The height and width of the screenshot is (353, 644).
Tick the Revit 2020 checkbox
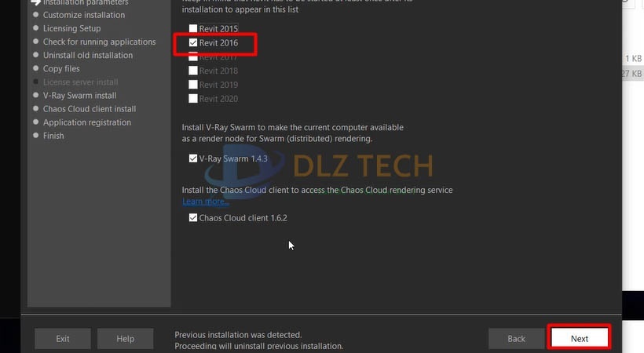coord(193,99)
